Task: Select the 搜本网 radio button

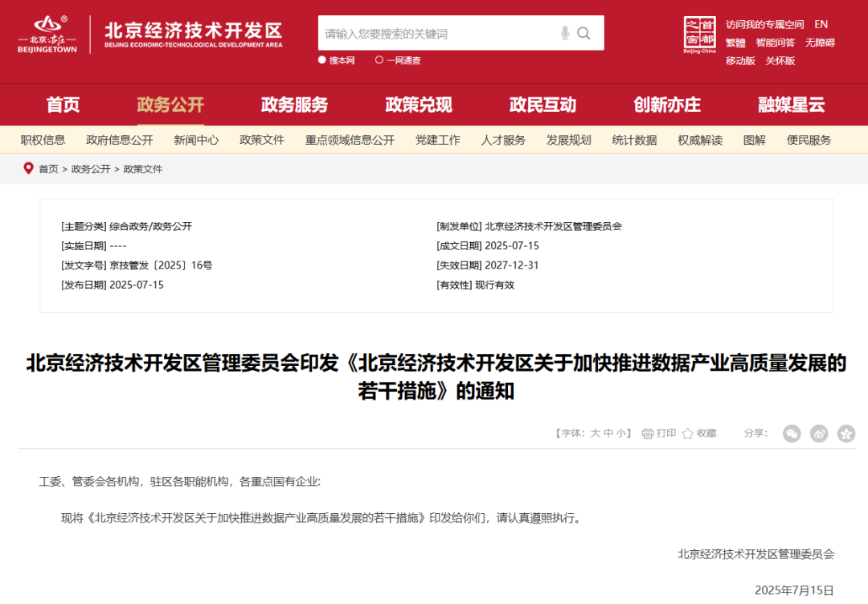Action: 322,60
